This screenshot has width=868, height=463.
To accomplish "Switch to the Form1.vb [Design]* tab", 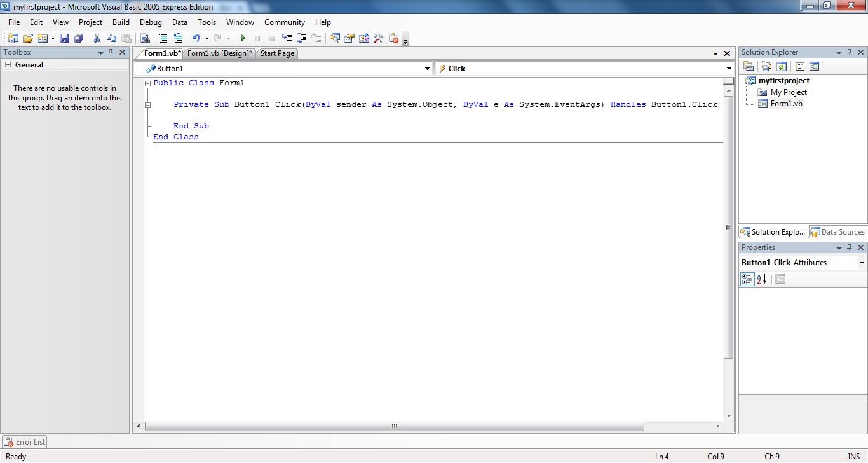I will [x=220, y=53].
